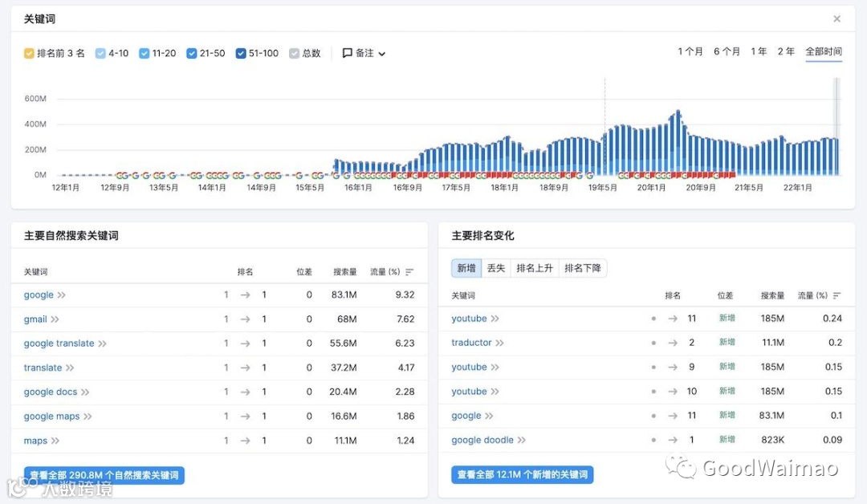The height and width of the screenshot is (504, 867).
Task: Click double-chevron icon next to google maps
Action: click(88, 417)
